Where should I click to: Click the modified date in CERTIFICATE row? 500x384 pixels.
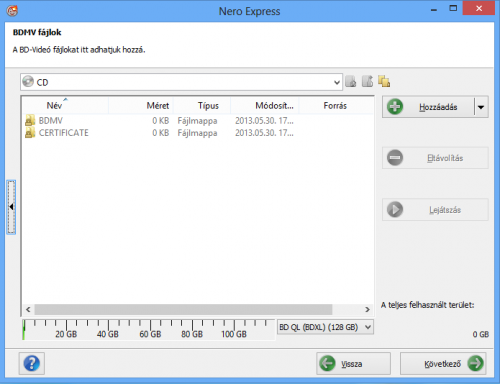(264, 133)
